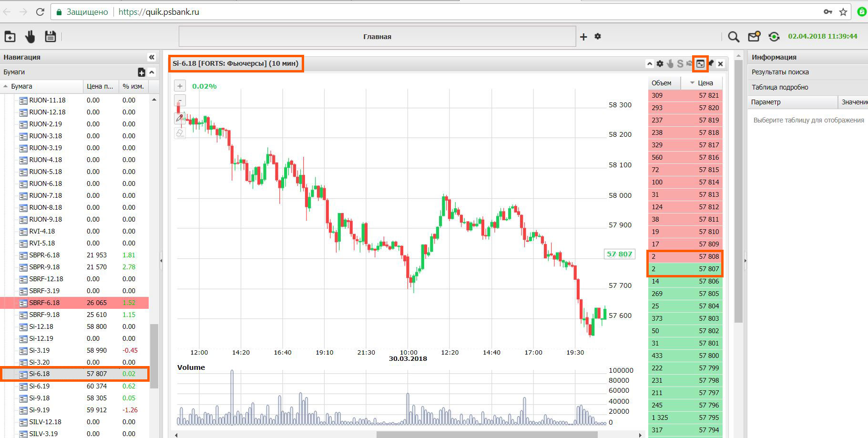Add a new tab with plus icon

tap(583, 37)
